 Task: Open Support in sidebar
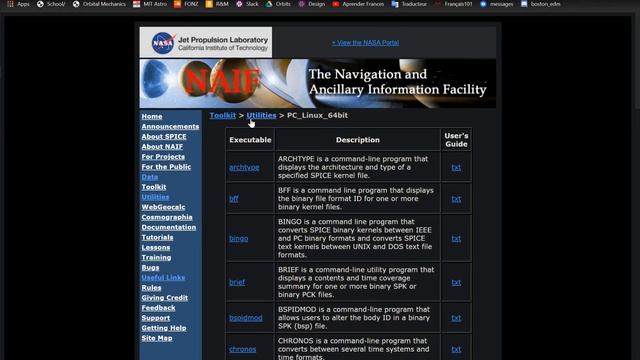click(x=156, y=318)
